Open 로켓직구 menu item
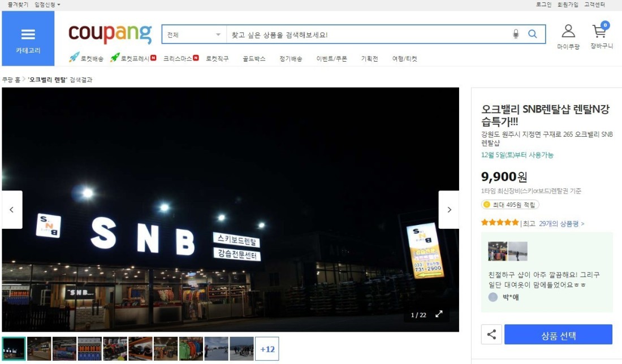The width and height of the screenshot is (622, 364). click(x=217, y=59)
